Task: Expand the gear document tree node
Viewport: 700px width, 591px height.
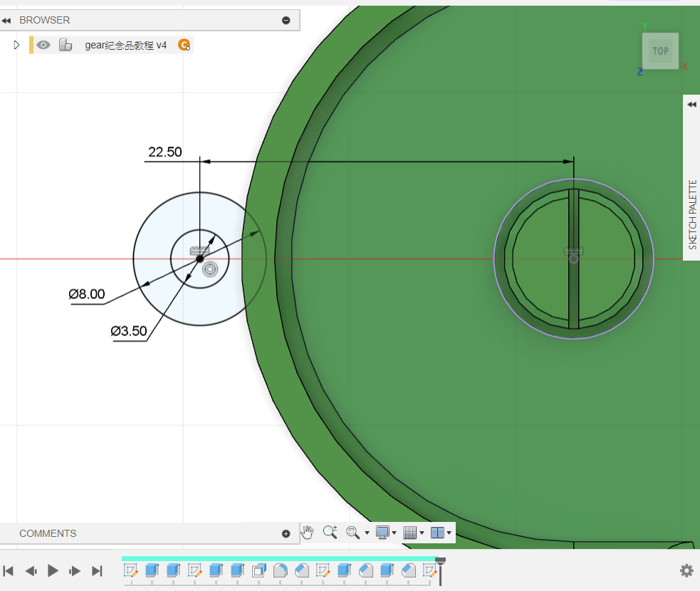Action: 17,45
